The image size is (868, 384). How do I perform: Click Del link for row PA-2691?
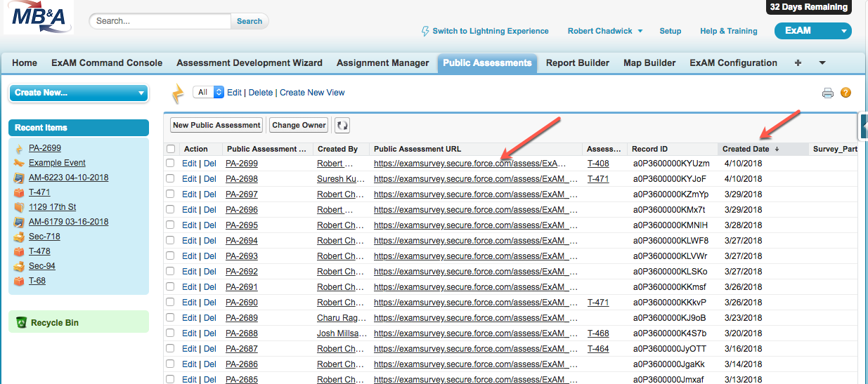[x=210, y=287]
